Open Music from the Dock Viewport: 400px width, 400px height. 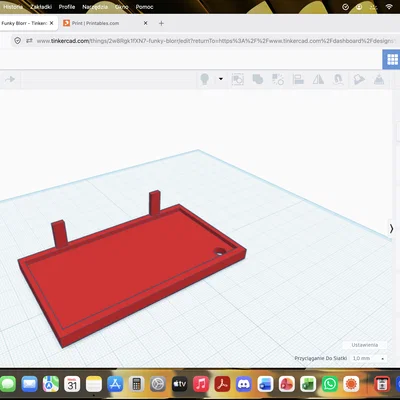pyautogui.click(x=201, y=384)
